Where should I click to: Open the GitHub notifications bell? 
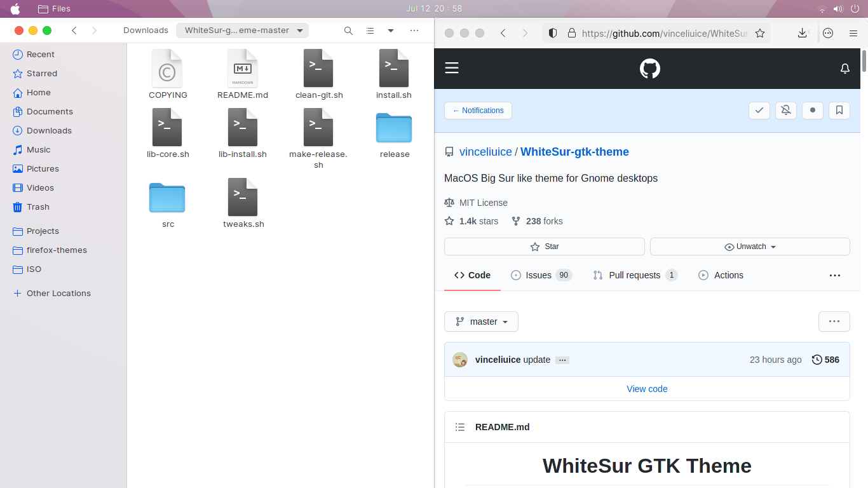click(x=844, y=68)
